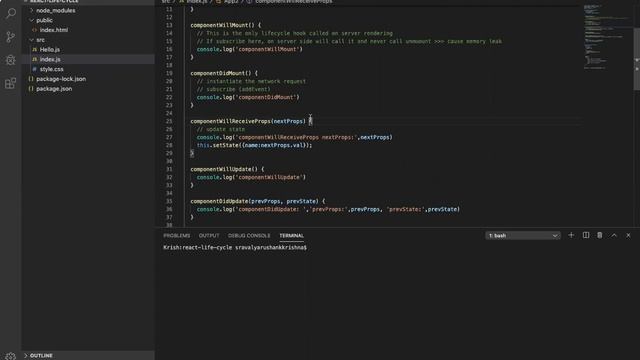The width and height of the screenshot is (640, 360).
Task: Click componentWillUpdate() method name
Action: click(224, 169)
